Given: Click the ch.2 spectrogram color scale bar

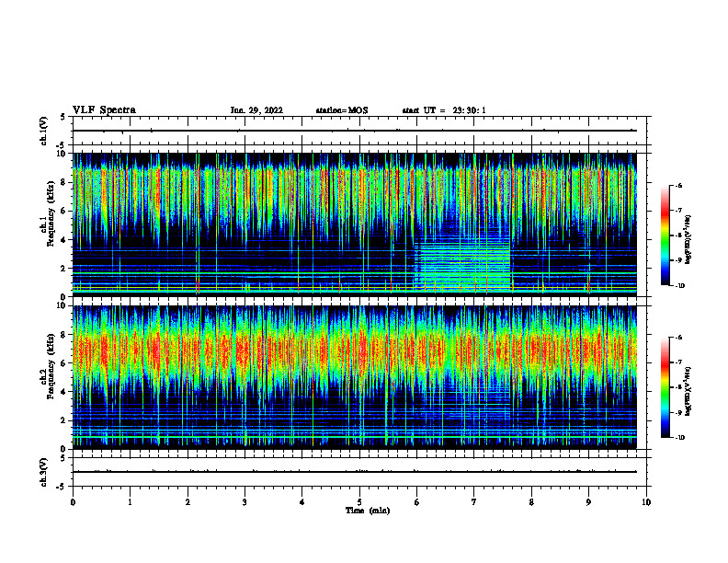Looking at the screenshot, I should 665,387.
